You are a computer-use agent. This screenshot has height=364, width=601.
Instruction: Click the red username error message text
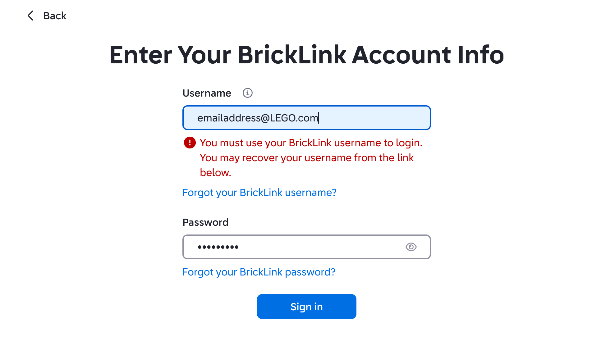(311, 143)
